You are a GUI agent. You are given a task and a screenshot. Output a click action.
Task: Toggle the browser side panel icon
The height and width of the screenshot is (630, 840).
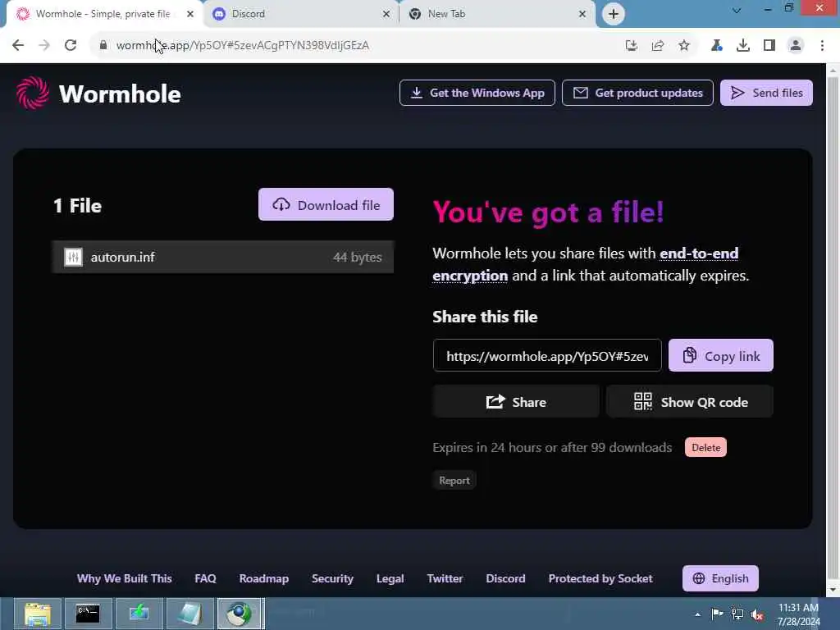coord(769,46)
